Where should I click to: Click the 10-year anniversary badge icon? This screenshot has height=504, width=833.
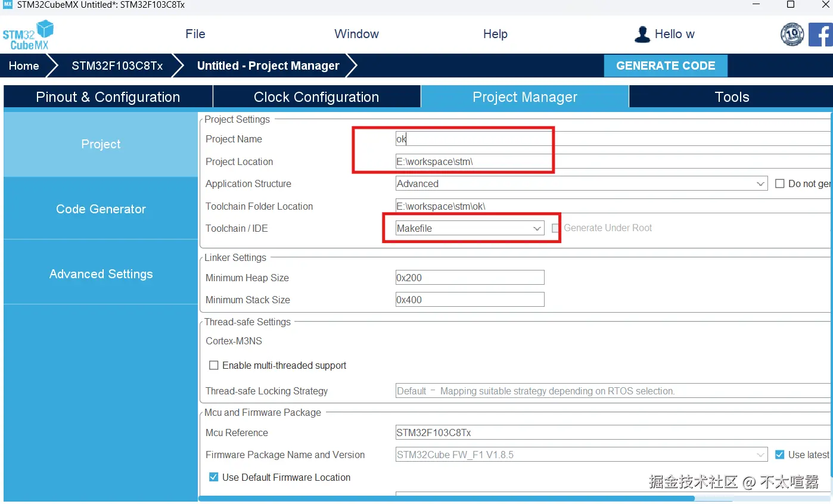[x=792, y=35]
